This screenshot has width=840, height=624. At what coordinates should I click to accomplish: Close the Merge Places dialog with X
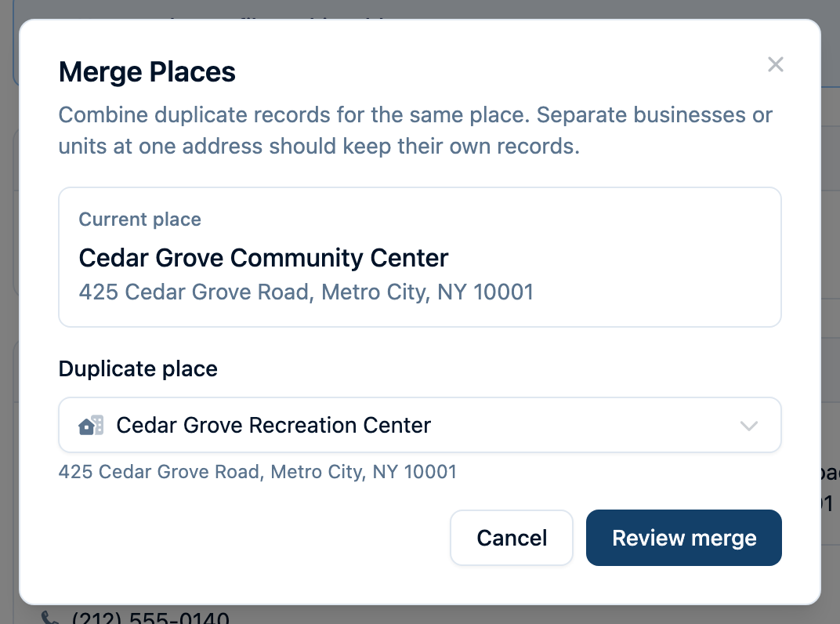tap(775, 64)
